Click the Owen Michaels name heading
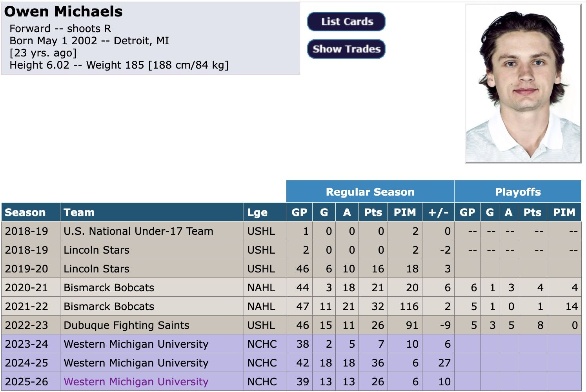 [x=64, y=12]
